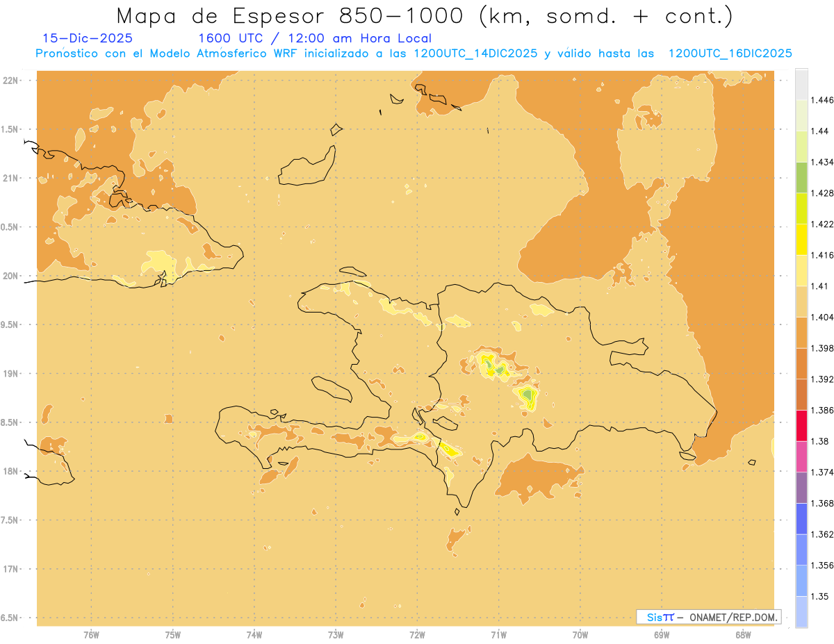Select the '18N' latitude label
Image resolution: width=834 pixels, height=644 pixels.
click(11, 471)
